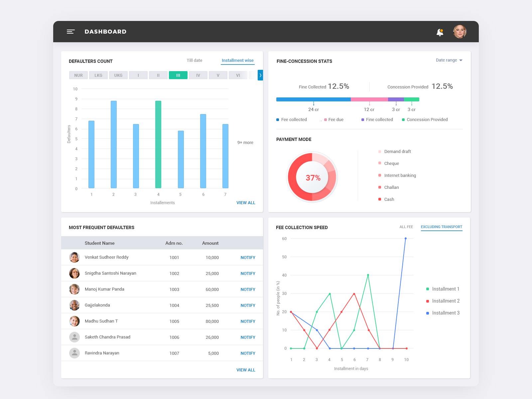Image resolution: width=532 pixels, height=399 pixels.
Task: Click the notification bell icon
Action: point(440,32)
